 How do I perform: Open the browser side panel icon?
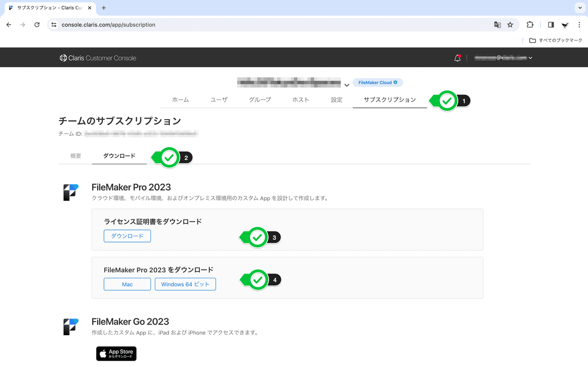(550, 24)
